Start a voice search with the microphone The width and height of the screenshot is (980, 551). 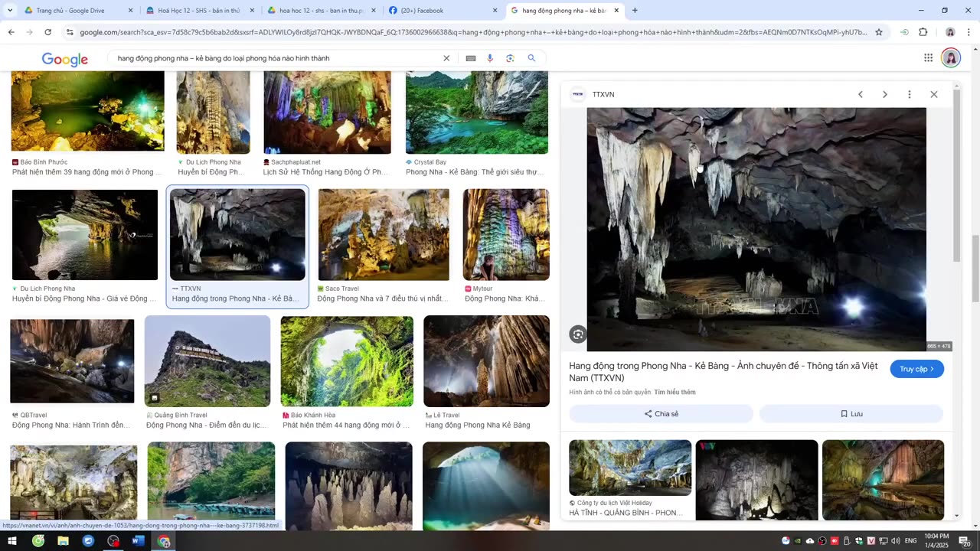[x=490, y=58]
